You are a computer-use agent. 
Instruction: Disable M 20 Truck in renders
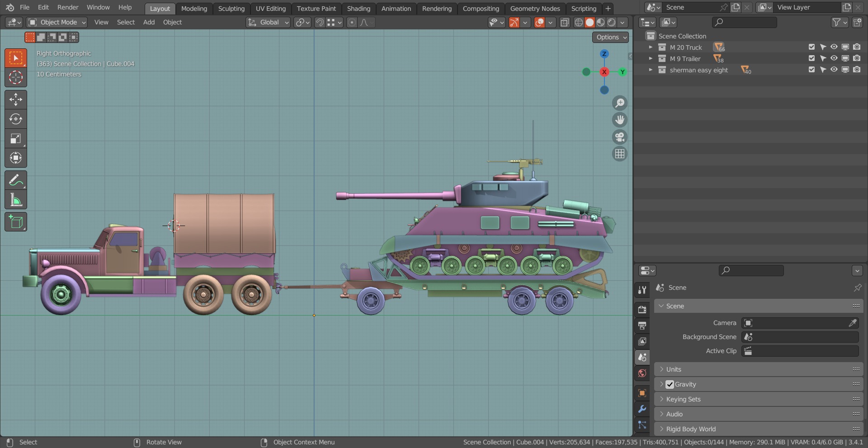(857, 47)
